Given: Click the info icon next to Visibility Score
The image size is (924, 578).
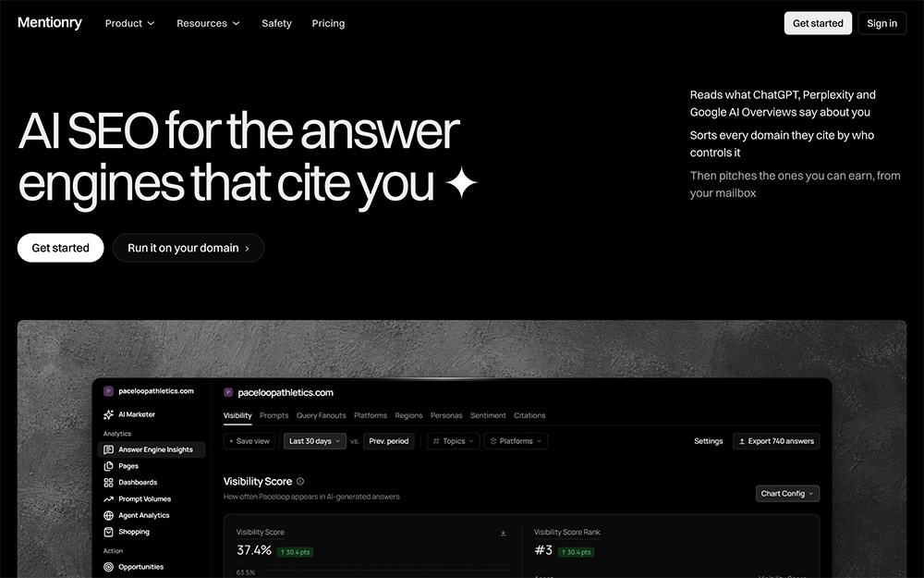Looking at the screenshot, I should coord(300,481).
